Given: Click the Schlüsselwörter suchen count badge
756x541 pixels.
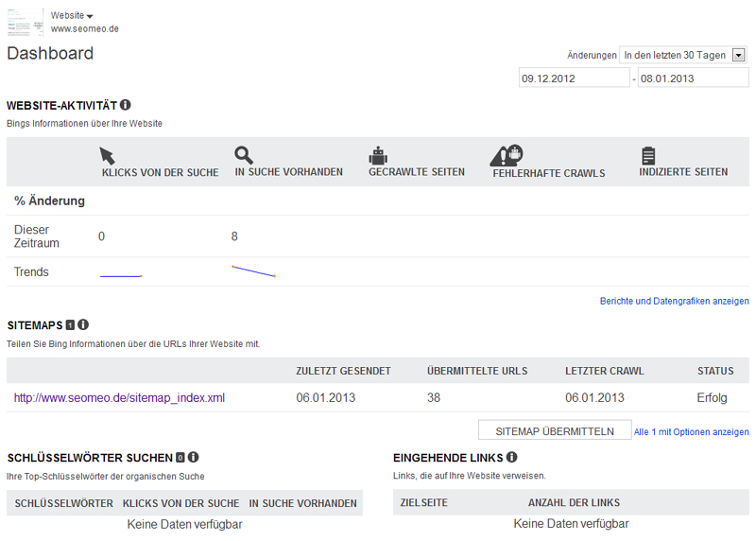Looking at the screenshot, I should pos(180,458).
